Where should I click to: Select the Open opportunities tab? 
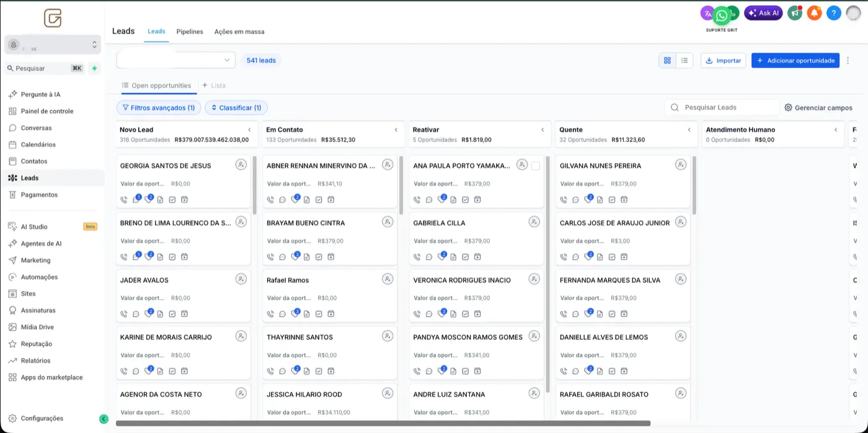[x=156, y=85]
